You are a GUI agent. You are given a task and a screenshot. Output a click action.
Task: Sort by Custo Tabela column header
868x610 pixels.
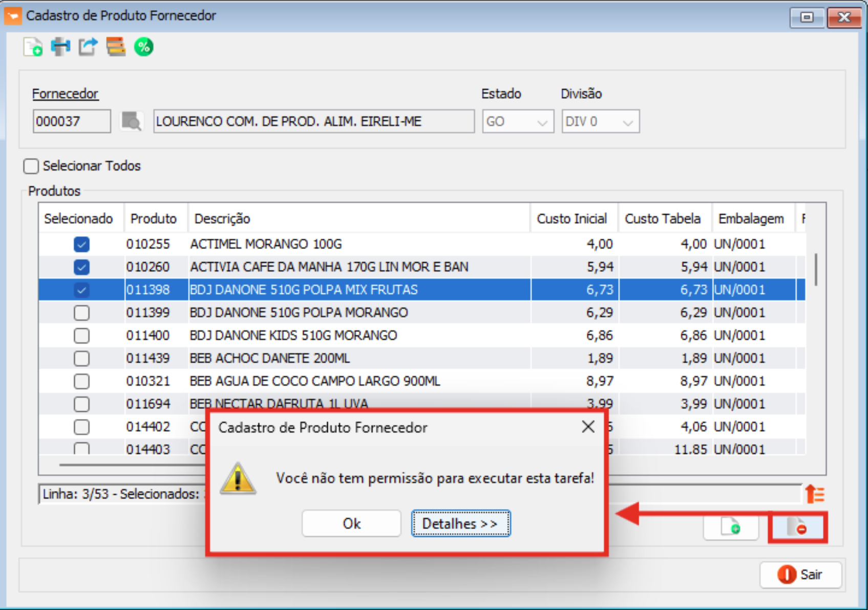pyautogui.click(x=663, y=219)
